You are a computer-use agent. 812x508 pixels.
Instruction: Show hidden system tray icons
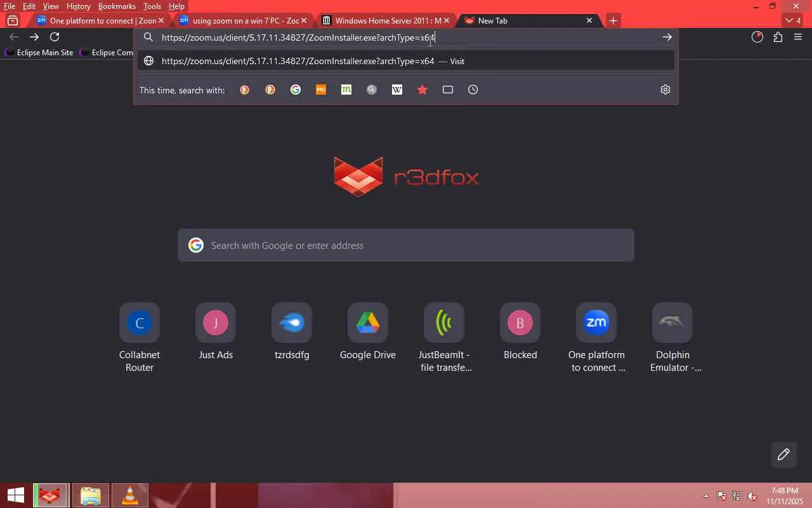(706, 496)
